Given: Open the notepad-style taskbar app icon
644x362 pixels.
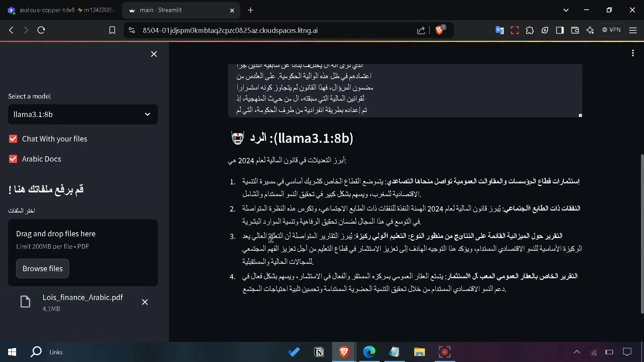Looking at the screenshot, I should [394, 352].
